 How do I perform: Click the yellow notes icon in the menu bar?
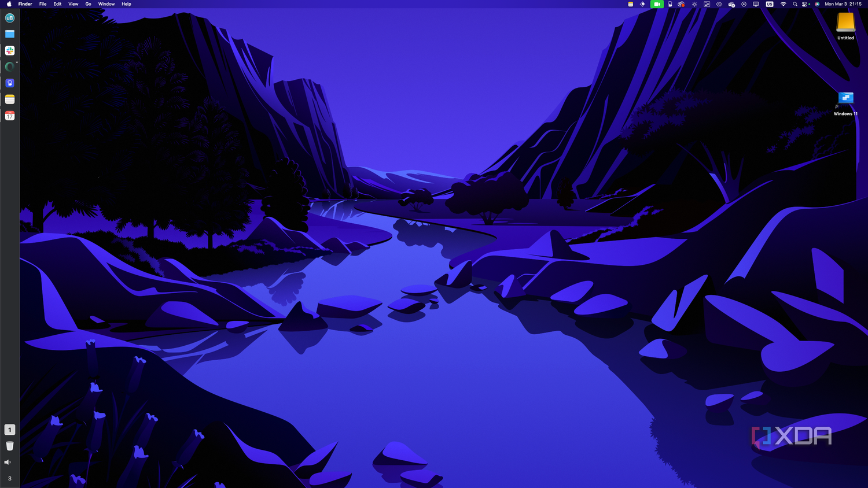(x=631, y=4)
